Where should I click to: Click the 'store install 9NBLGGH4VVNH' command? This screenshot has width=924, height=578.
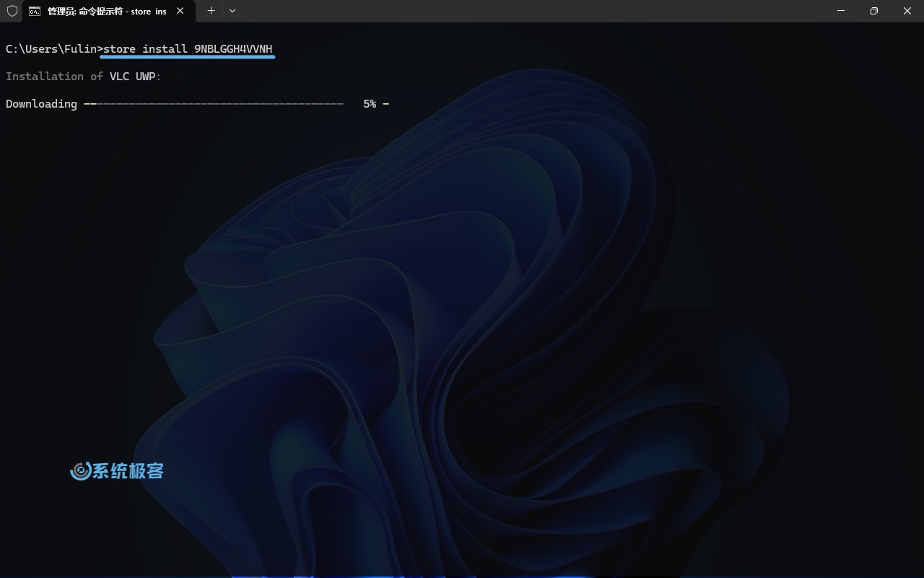click(x=188, y=49)
